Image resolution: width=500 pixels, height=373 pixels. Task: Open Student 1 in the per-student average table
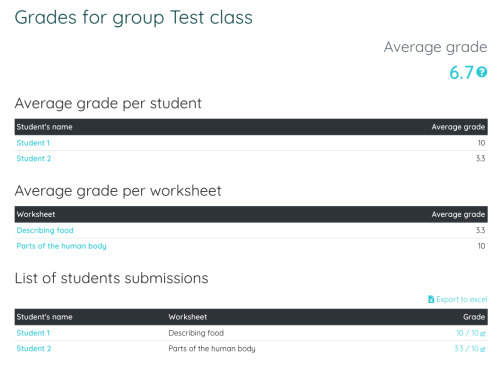click(x=33, y=143)
